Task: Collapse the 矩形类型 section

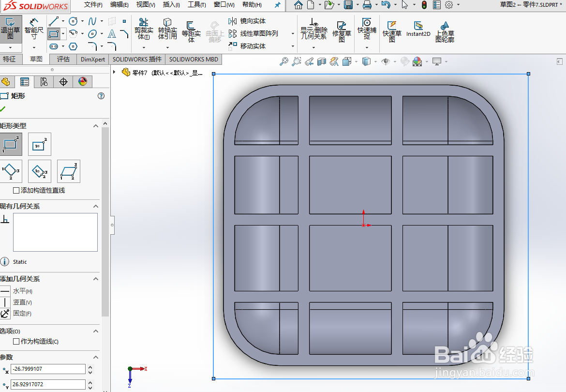Action: [x=95, y=126]
